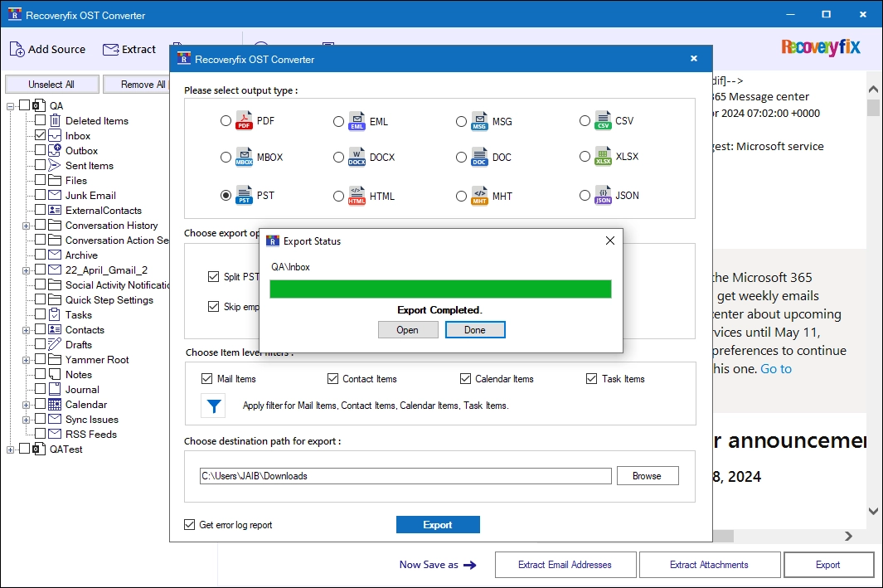Click the Browse destination button
The image size is (883, 588).
[647, 476]
